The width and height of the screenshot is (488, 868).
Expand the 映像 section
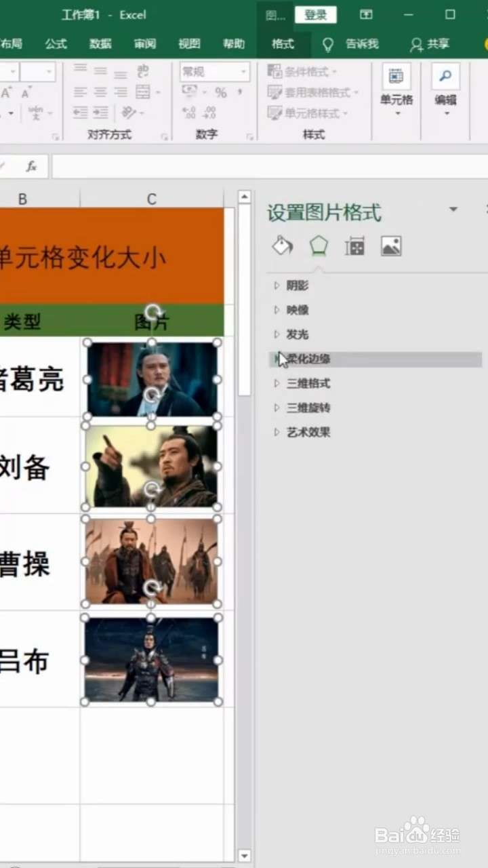pos(297,310)
